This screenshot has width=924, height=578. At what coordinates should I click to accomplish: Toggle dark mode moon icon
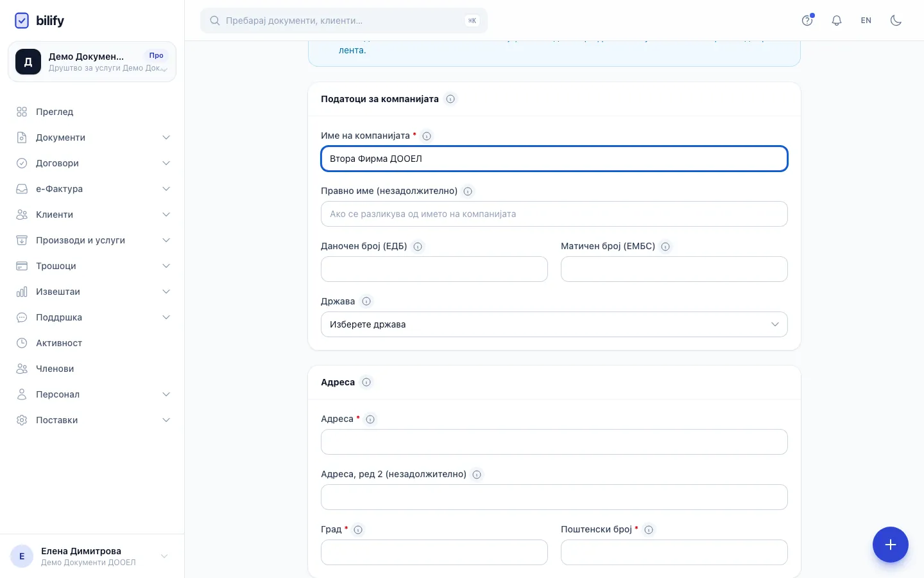coord(896,21)
